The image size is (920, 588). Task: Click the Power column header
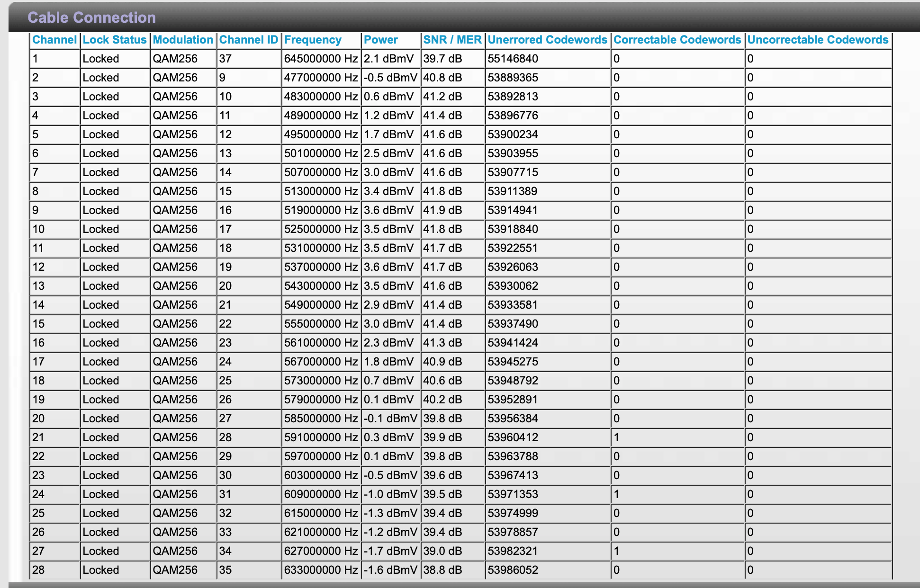pos(381,40)
